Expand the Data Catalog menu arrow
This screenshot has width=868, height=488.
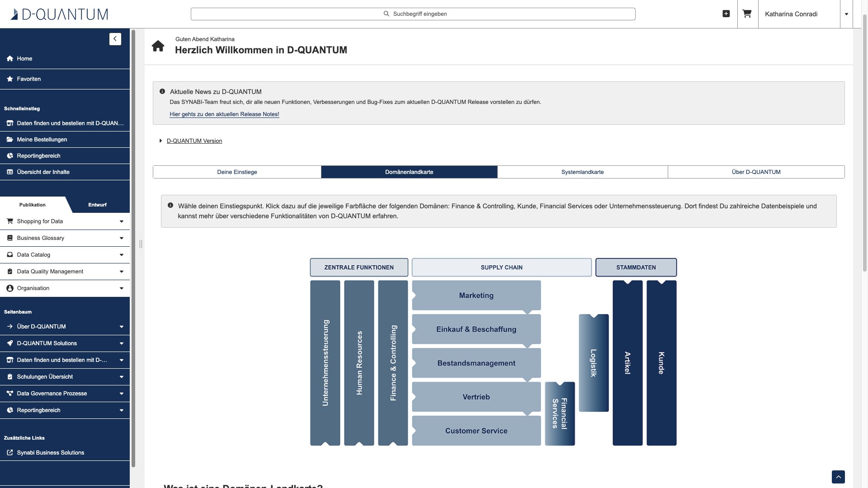(121, 255)
